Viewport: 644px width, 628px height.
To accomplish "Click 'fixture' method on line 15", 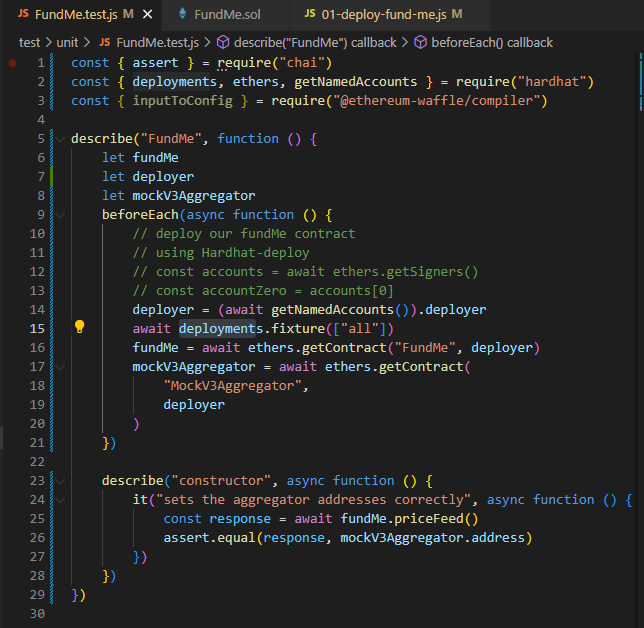I will (x=298, y=329).
